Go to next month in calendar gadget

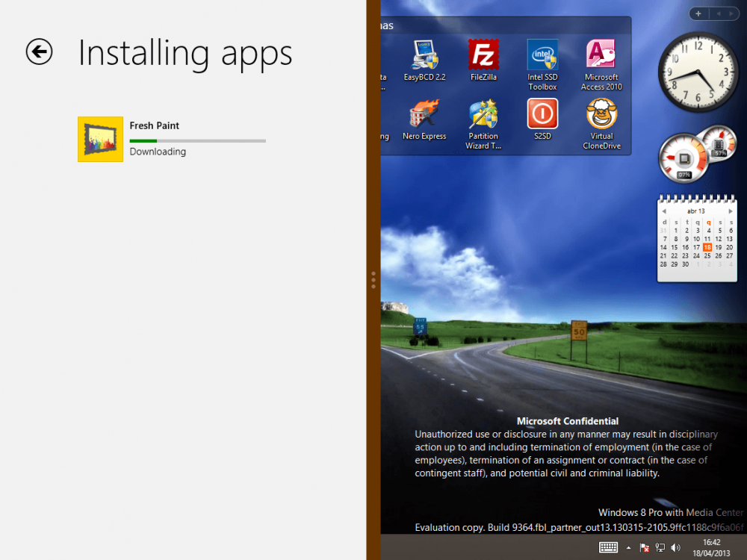731,211
